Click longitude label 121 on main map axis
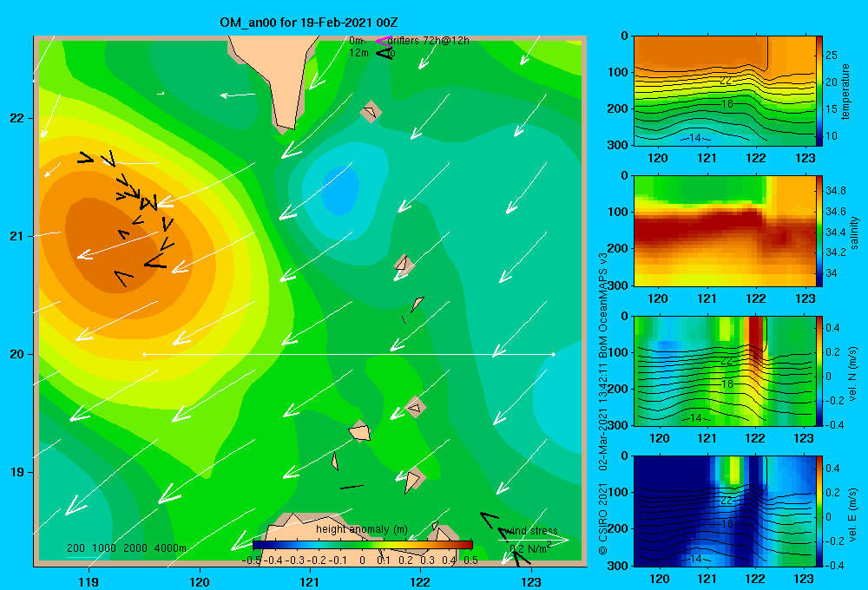 (x=310, y=581)
